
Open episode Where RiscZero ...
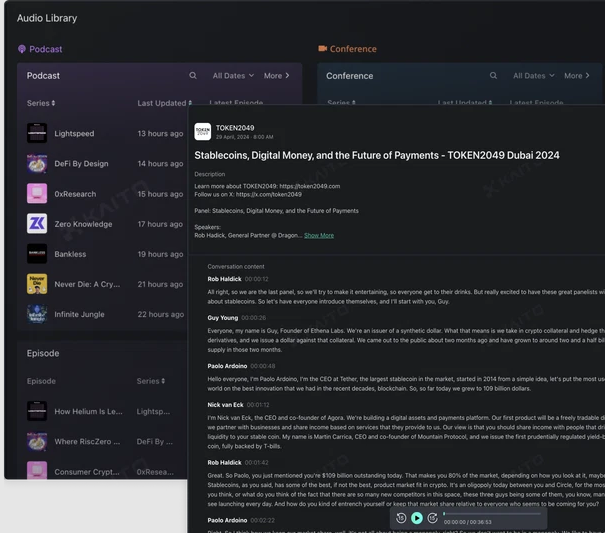87,442
